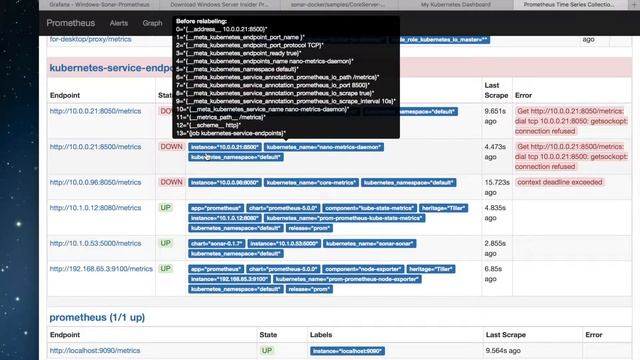Click 'context deadline exceeded' error text
The height and width of the screenshot is (360, 640).
point(560,182)
